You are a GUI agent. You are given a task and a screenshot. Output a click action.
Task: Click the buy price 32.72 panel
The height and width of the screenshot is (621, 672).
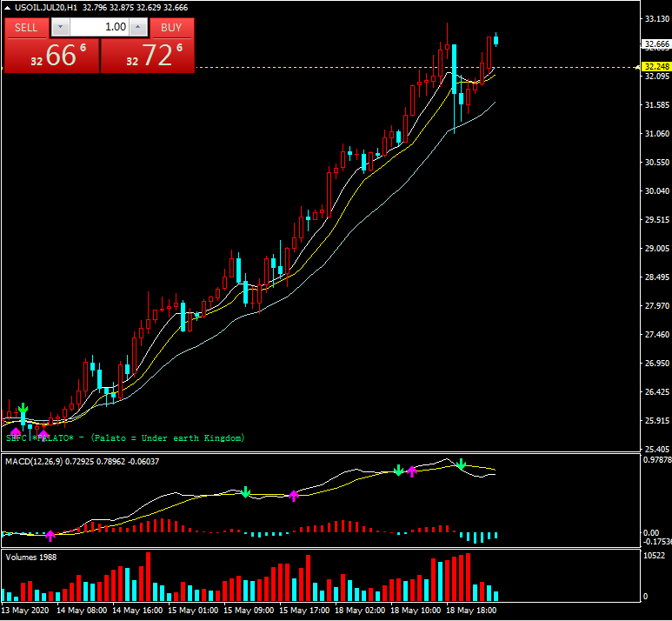point(148,56)
